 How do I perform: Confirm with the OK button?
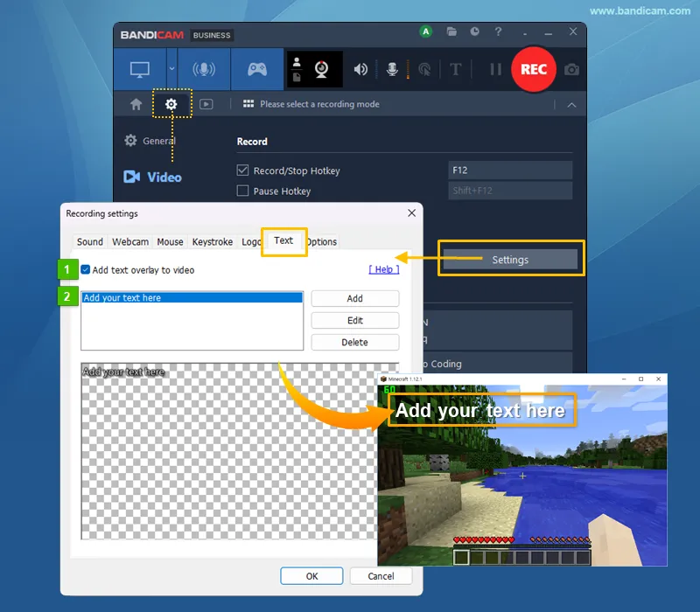311,576
